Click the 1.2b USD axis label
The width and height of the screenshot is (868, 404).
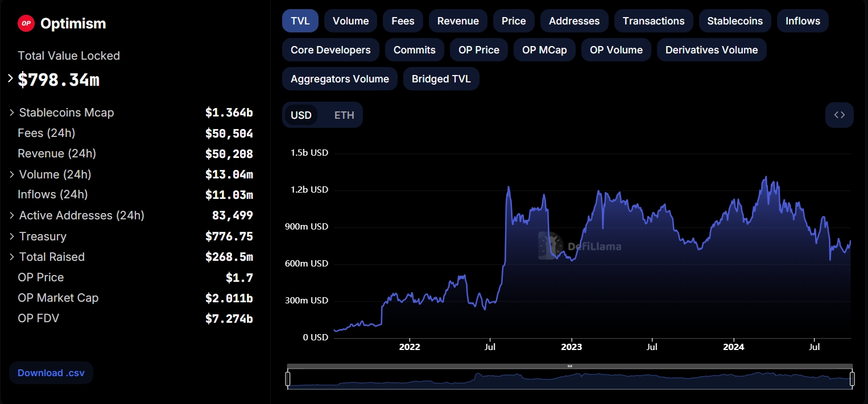pyautogui.click(x=309, y=190)
